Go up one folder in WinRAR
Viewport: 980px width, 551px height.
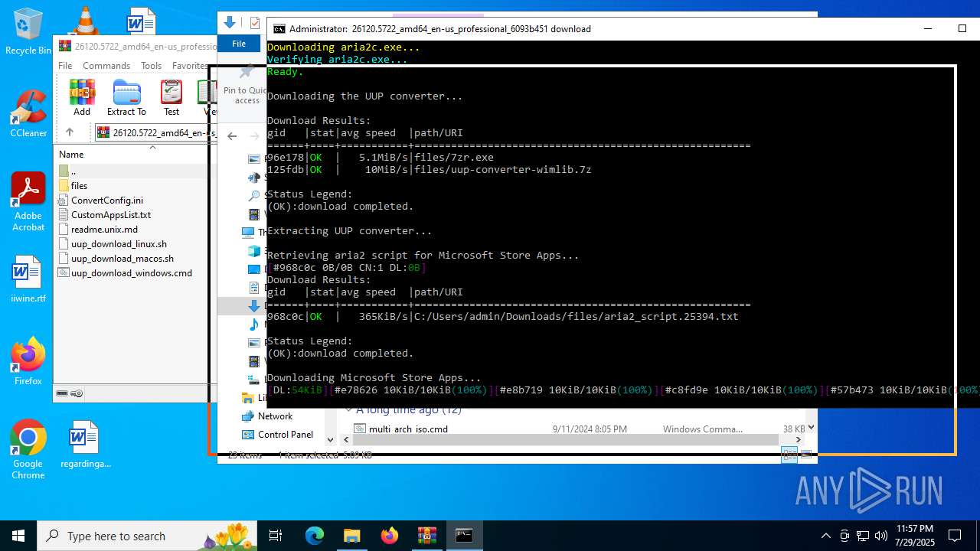[69, 132]
